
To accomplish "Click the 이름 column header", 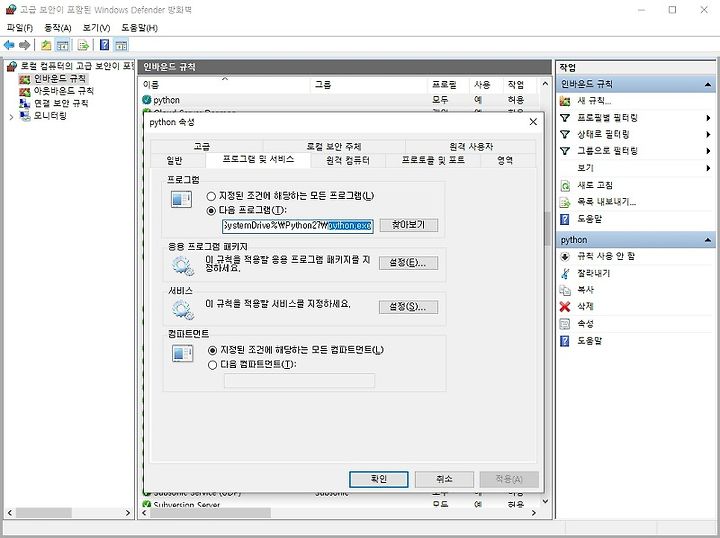I will click(x=225, y=84).
